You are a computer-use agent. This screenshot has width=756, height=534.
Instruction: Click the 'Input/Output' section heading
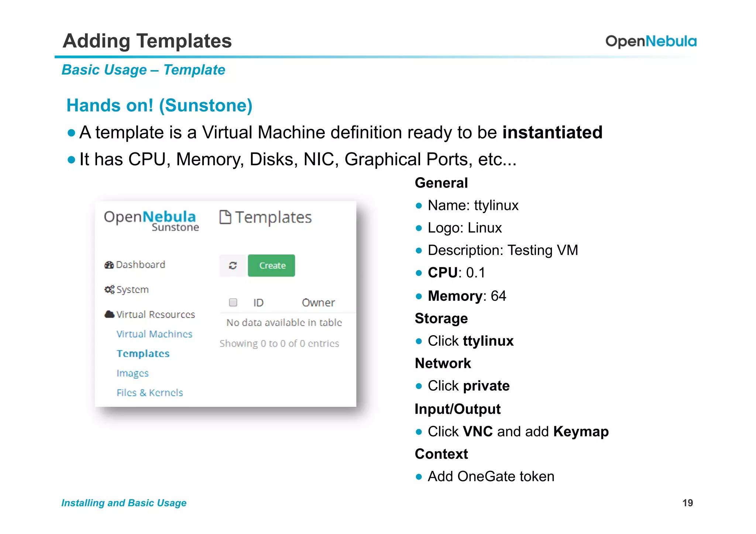coord(457,409)
